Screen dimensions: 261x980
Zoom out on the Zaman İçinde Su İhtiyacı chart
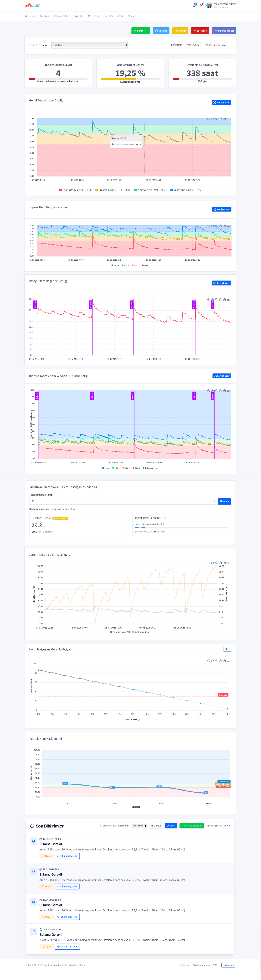point(212,563)
